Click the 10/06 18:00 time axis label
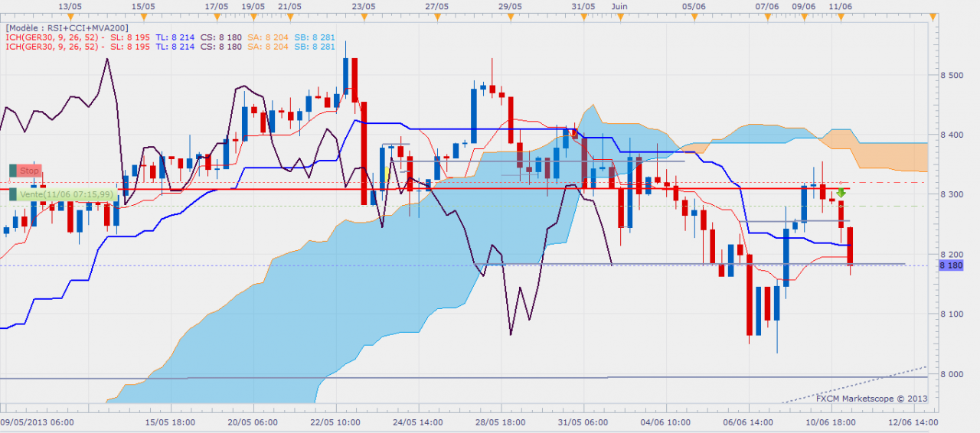 point(831,422)
